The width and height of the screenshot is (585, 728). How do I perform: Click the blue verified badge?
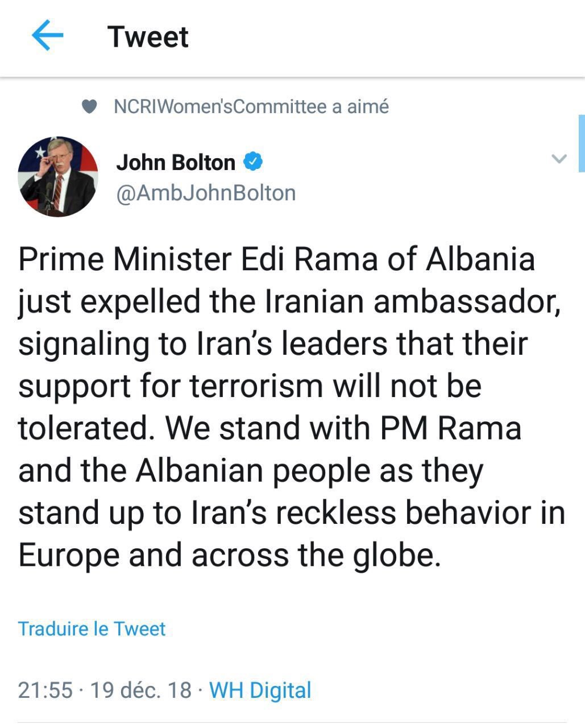pyautogui.click(x=253, y=162)
